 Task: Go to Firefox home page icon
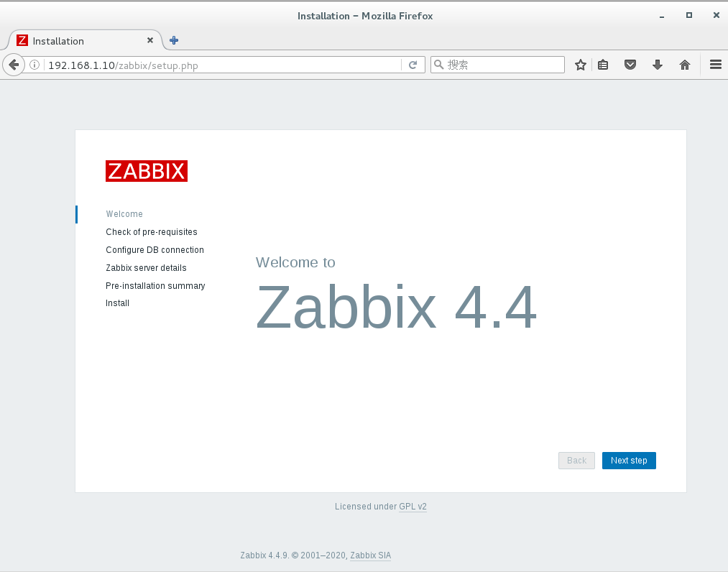685,65
